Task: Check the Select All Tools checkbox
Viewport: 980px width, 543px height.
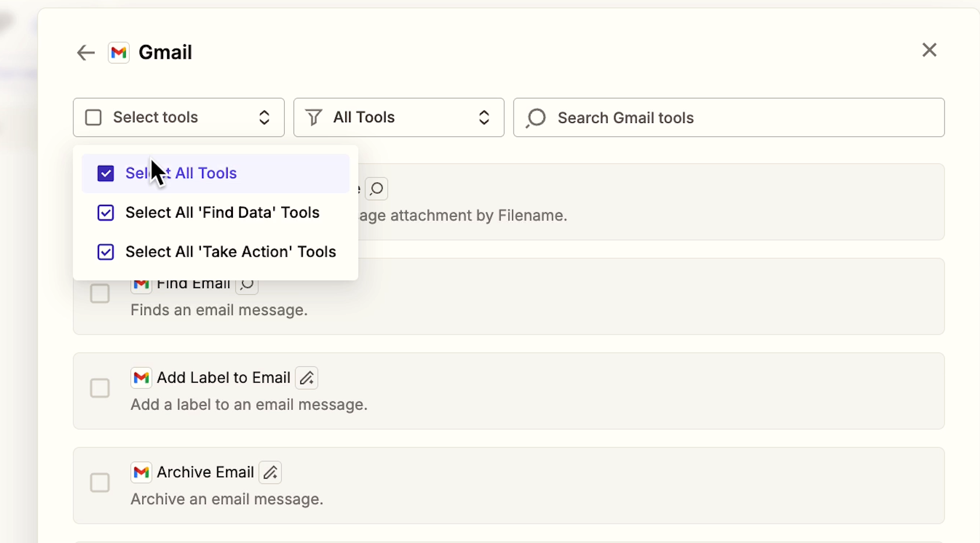Action: pos(105,173)
